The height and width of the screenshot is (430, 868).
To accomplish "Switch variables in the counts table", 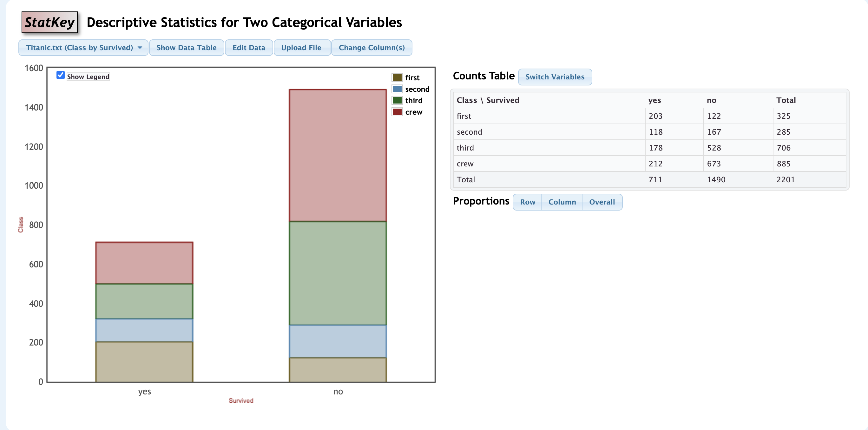I will click(555, 77).
